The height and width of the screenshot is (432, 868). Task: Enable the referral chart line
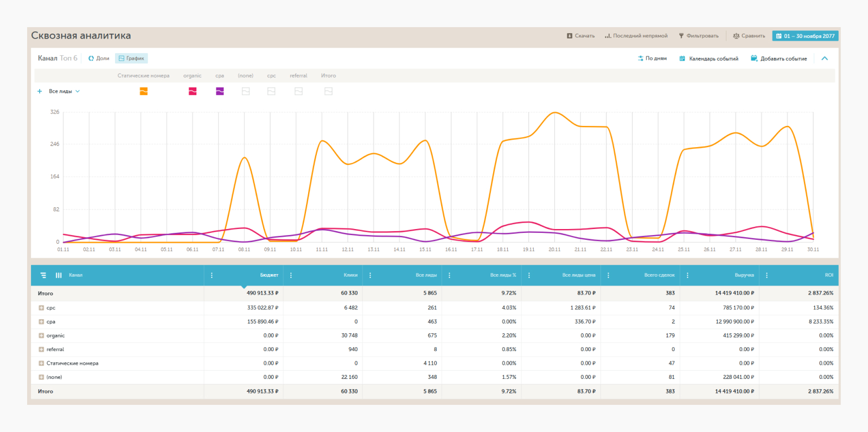pos(298,91)
